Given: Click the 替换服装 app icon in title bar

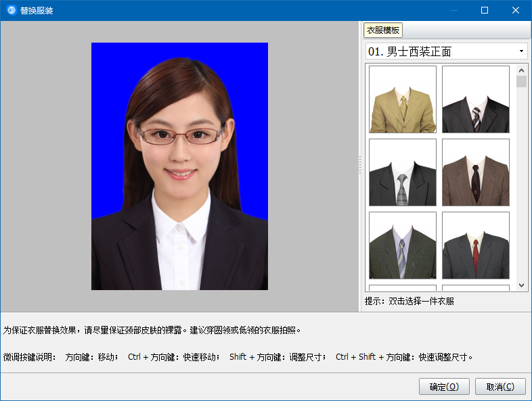Looking at the screenshot, I should pos(12,11).
